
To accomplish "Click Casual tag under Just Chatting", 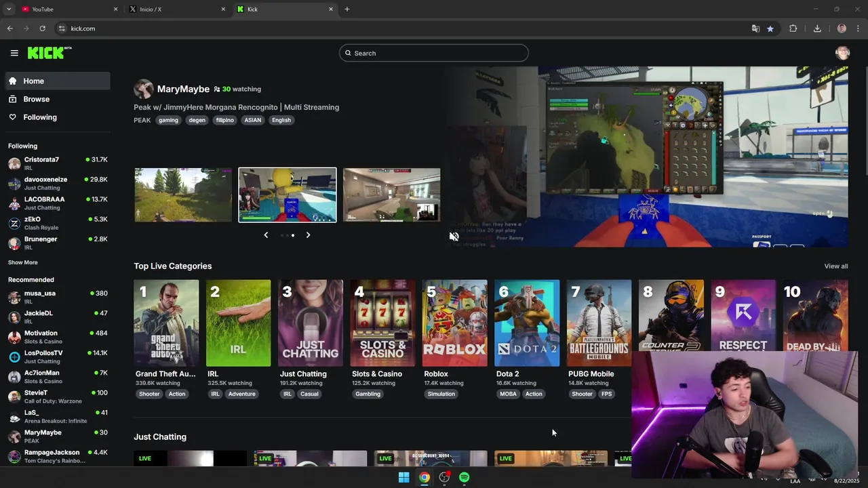I will coord(309,394).
